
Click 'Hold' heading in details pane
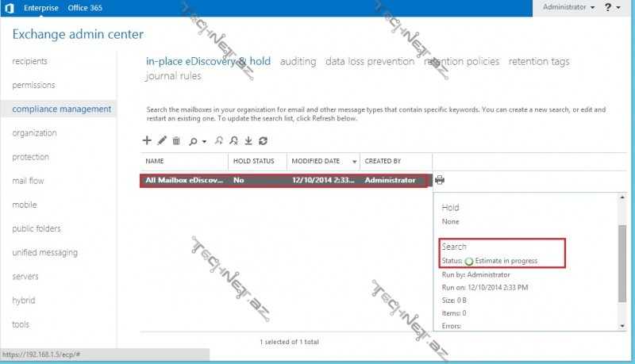[450, 208]
